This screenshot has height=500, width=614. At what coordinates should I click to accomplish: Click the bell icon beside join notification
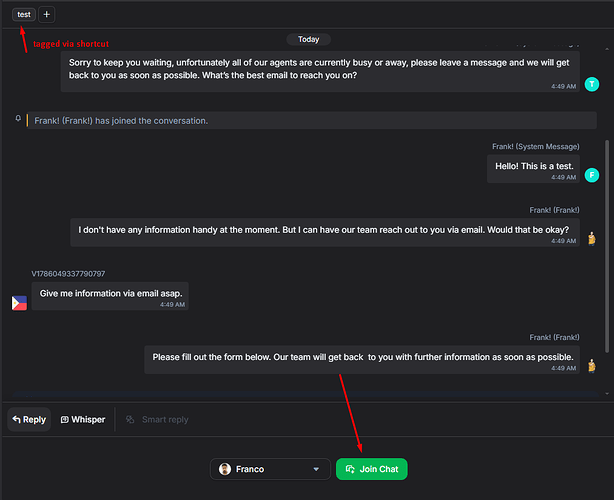tap(18, 118)
